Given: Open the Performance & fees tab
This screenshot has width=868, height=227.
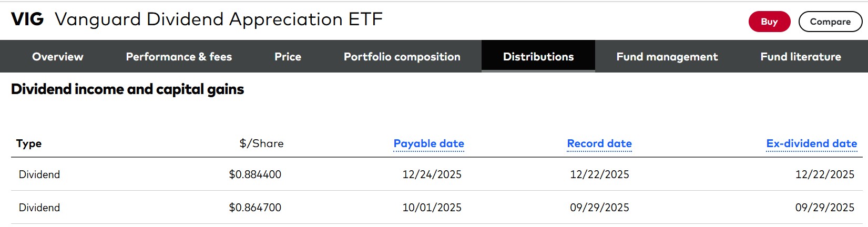Looking at the screenshot, I should point(179,56).
